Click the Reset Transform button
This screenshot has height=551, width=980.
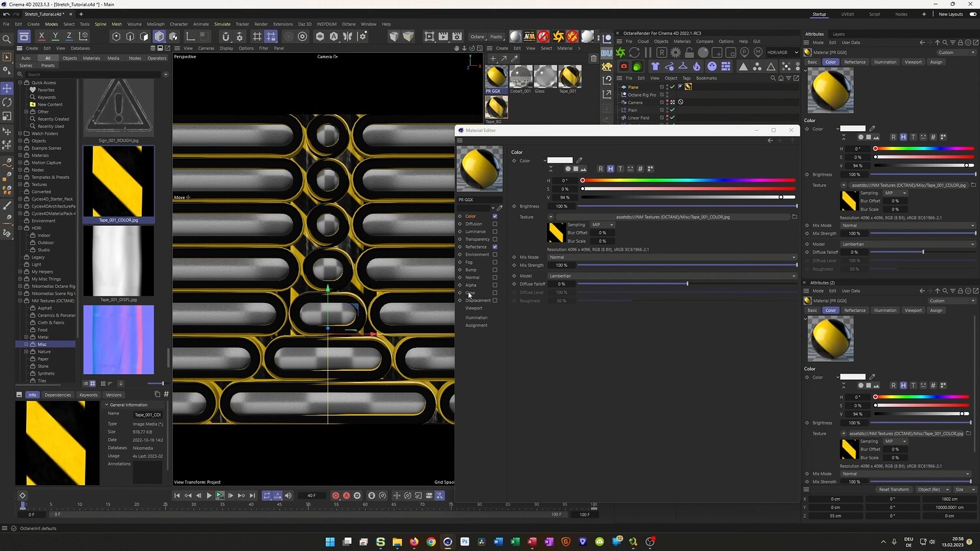coord(894,489)
